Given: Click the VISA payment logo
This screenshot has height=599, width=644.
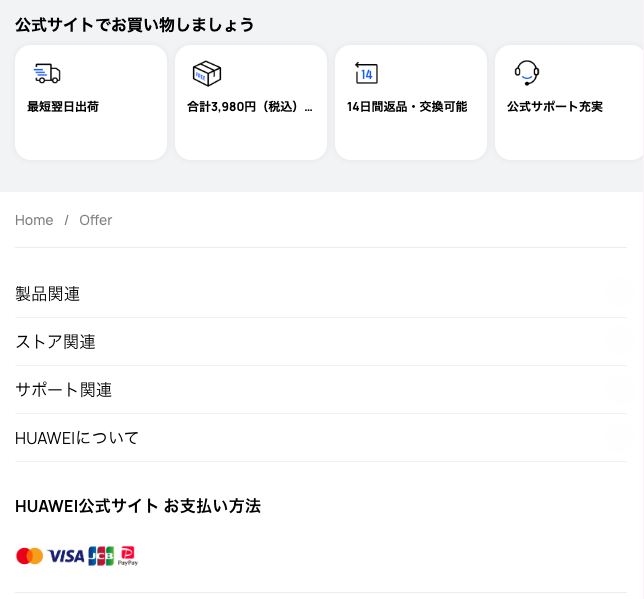Looking at the screenshot, I should click(66, 556).
